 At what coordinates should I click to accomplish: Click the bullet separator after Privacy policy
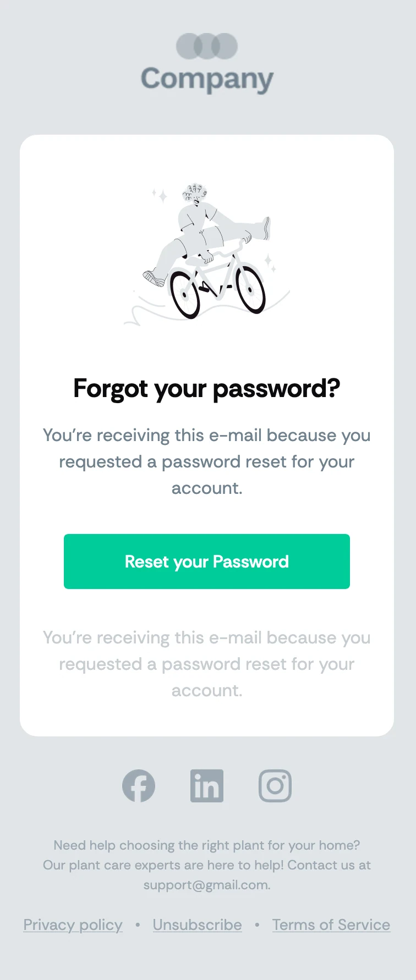(x=138, y=925)
